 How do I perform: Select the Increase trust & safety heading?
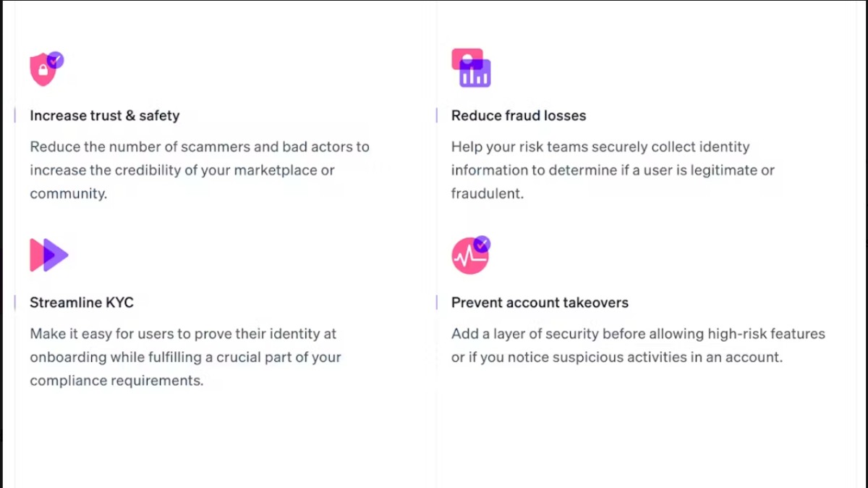104,116
